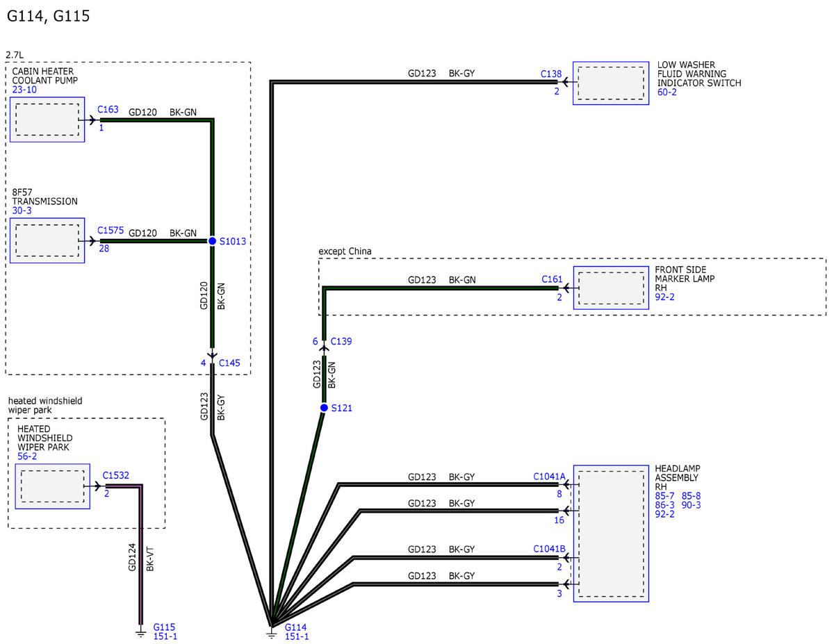Click connector label C163
The image size is (834, 644).
tap(108, 110)
